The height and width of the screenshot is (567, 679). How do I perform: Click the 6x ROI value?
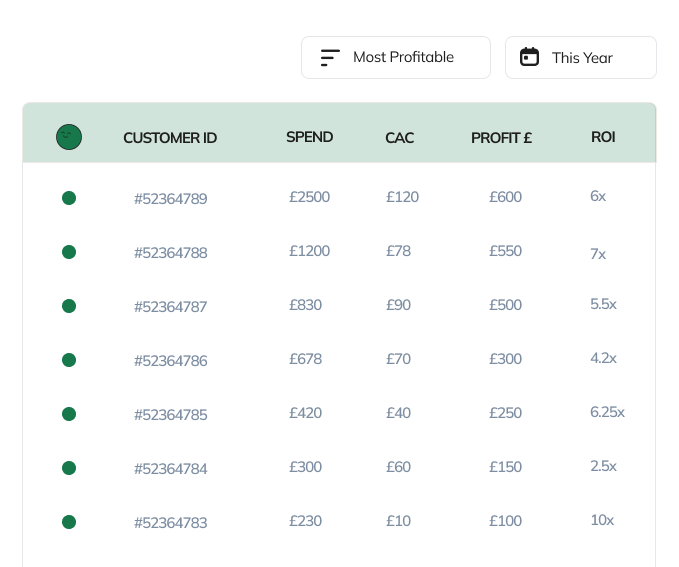point(598,196)
